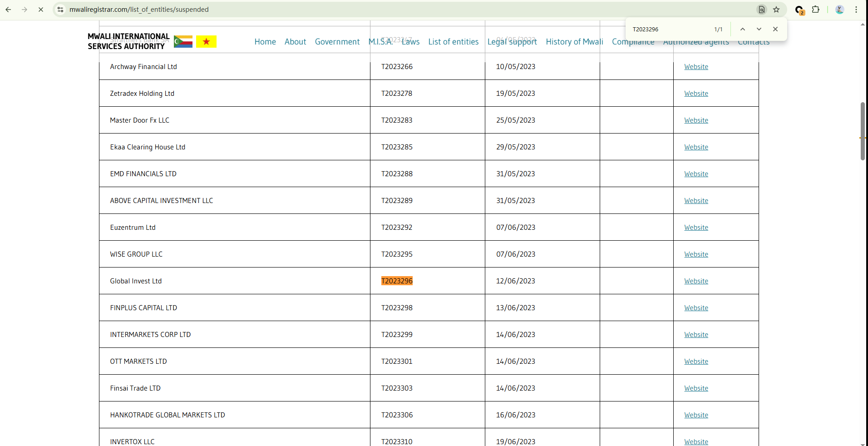Open the Home menu item
868x446 pixels.
click(265, 42)
